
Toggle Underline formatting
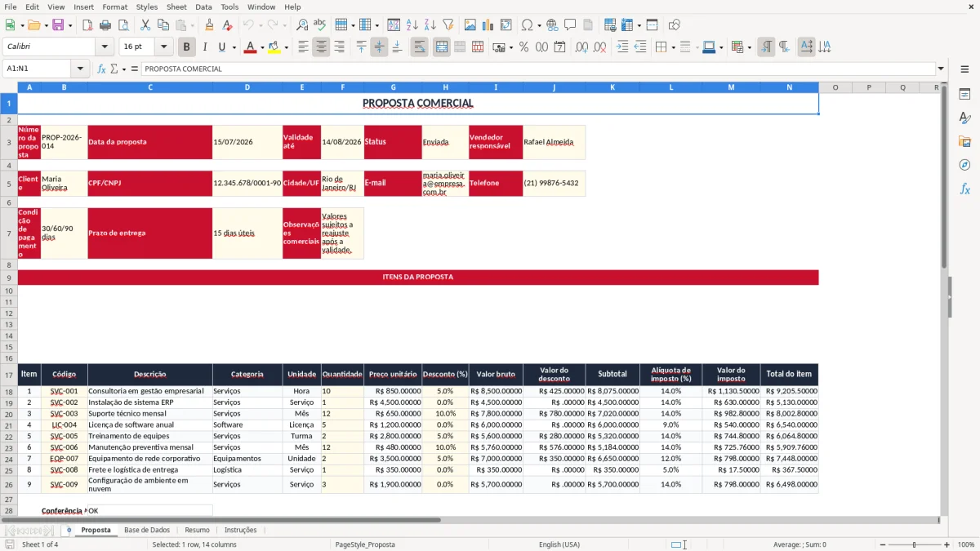pos(221,47)
